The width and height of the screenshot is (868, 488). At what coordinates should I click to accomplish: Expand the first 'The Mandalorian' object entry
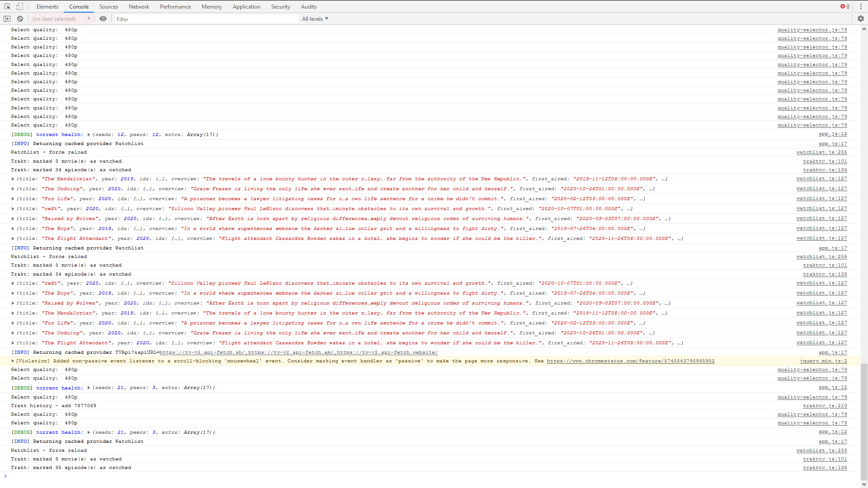[x=13, y=179]
